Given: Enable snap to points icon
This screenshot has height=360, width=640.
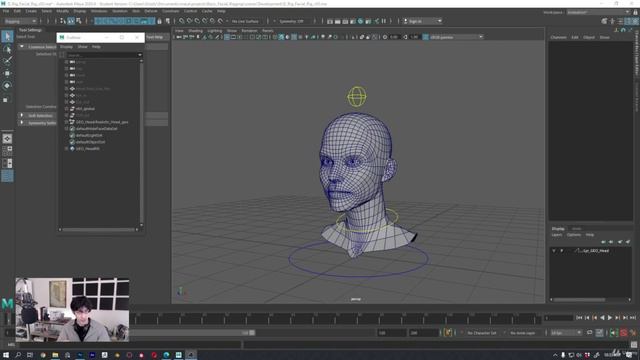Looking at the screenshot, I should coord(197,21).
